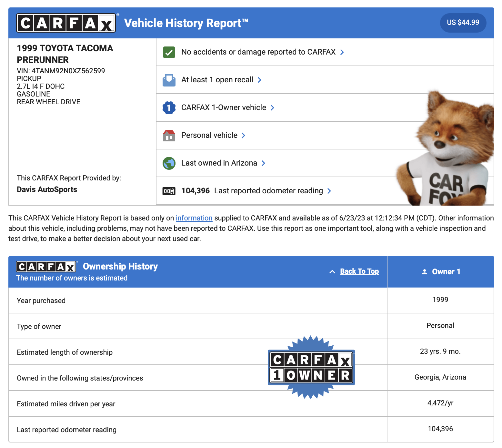Image resolution: width=502 pixels, height=448 pixels.
Task: Click the VIN 4TANM92N0XZ562599 text
Action: (61, 71)
